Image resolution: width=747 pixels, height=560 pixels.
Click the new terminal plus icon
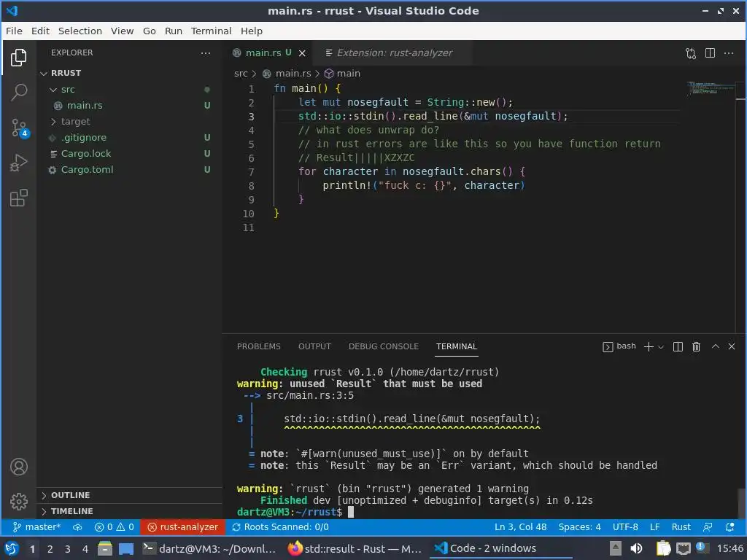[x=649, y=346]
